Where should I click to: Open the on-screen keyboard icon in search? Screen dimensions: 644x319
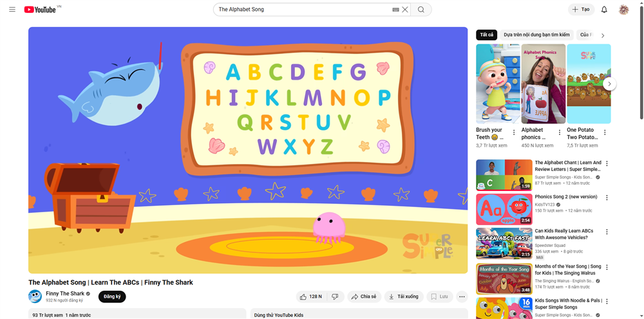click(395, 10)
